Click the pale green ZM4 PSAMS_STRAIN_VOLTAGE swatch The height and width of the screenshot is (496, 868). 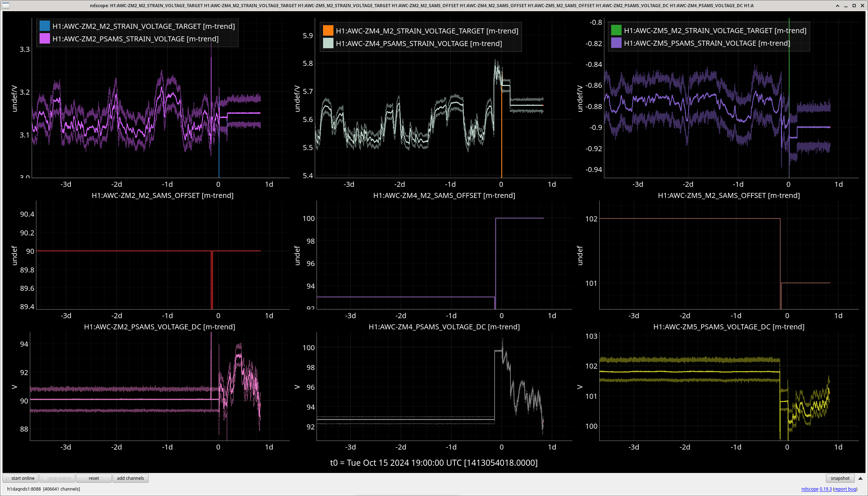pos(328,43)
